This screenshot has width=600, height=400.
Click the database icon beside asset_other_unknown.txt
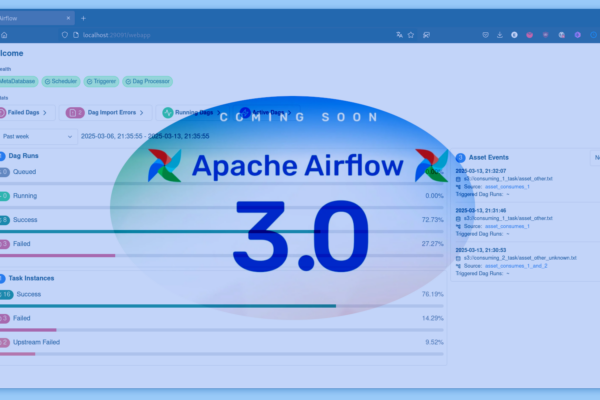point(458,258)
